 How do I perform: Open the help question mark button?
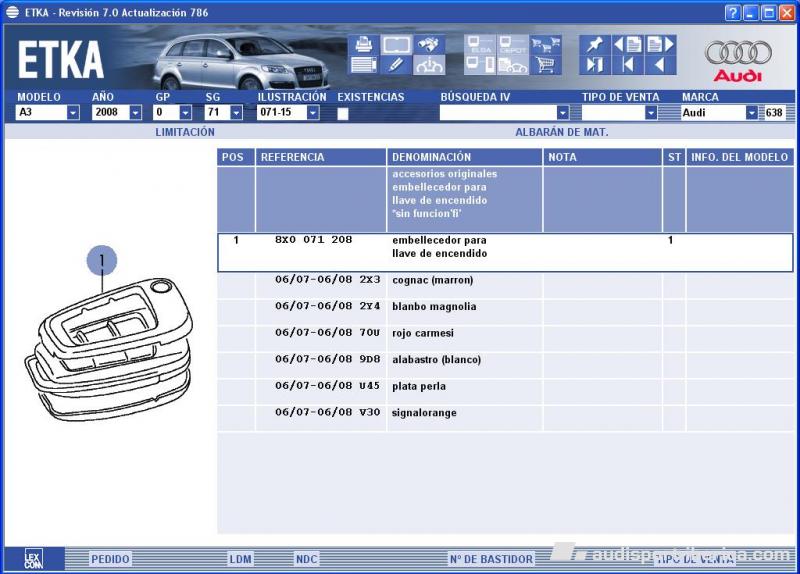[732, 12]
